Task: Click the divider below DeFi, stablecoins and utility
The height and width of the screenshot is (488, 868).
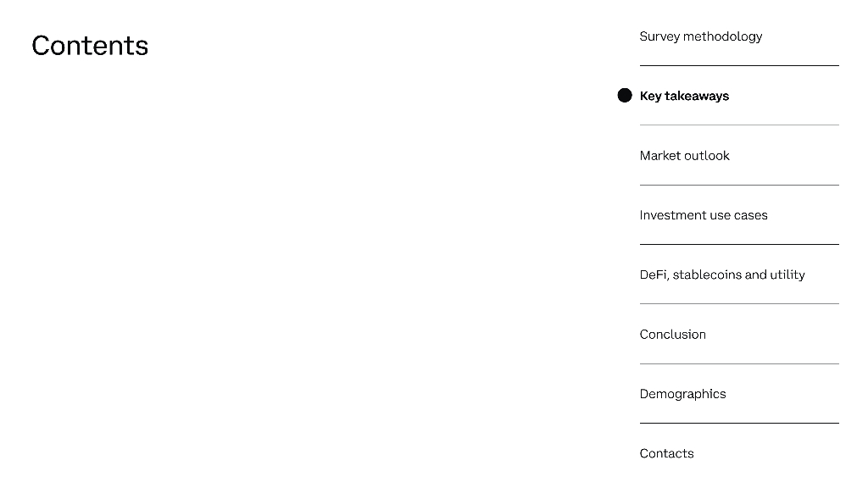Action: pos(739,303)
